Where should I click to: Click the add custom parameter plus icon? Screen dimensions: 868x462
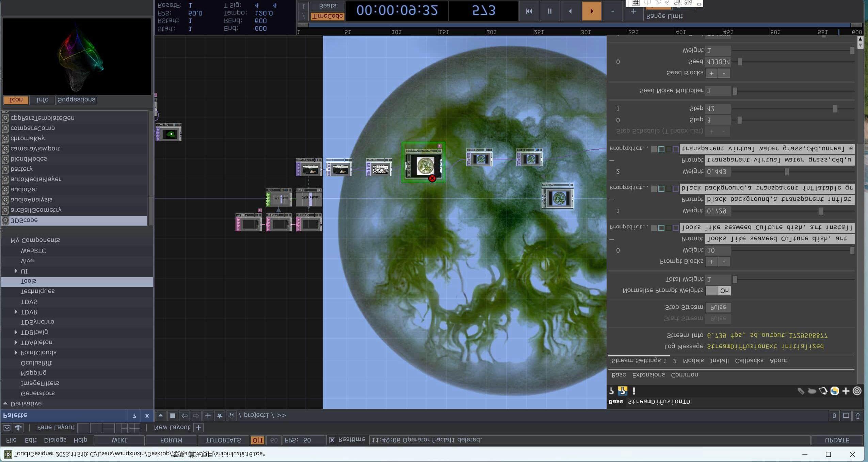(846, 391)
